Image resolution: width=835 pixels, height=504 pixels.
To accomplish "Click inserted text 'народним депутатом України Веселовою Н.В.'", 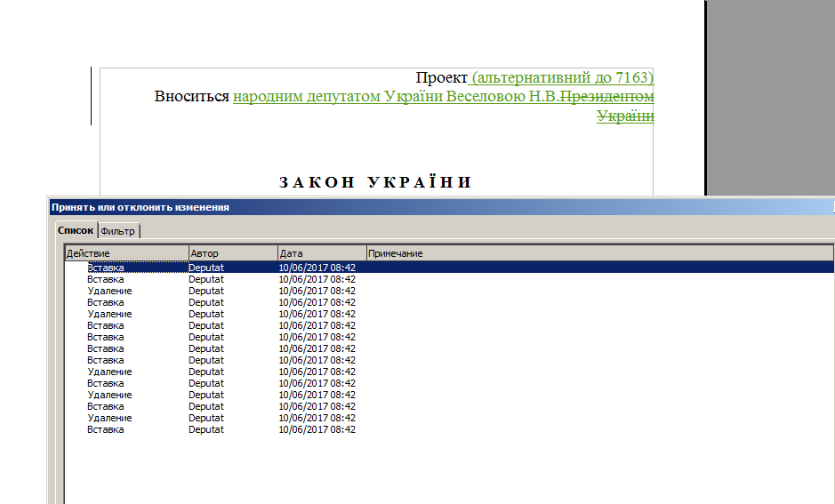I will click(397, 97).
